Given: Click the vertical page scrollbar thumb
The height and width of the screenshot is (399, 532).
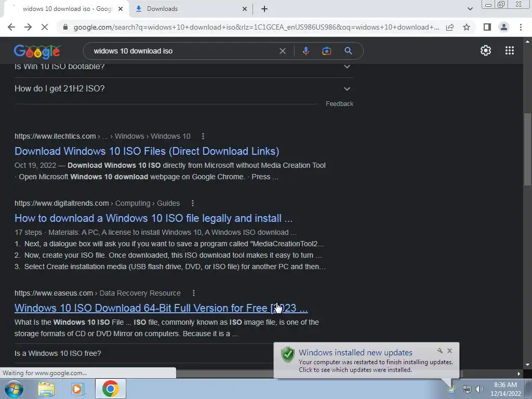Looking at the screenshot, I should (527, 149).
